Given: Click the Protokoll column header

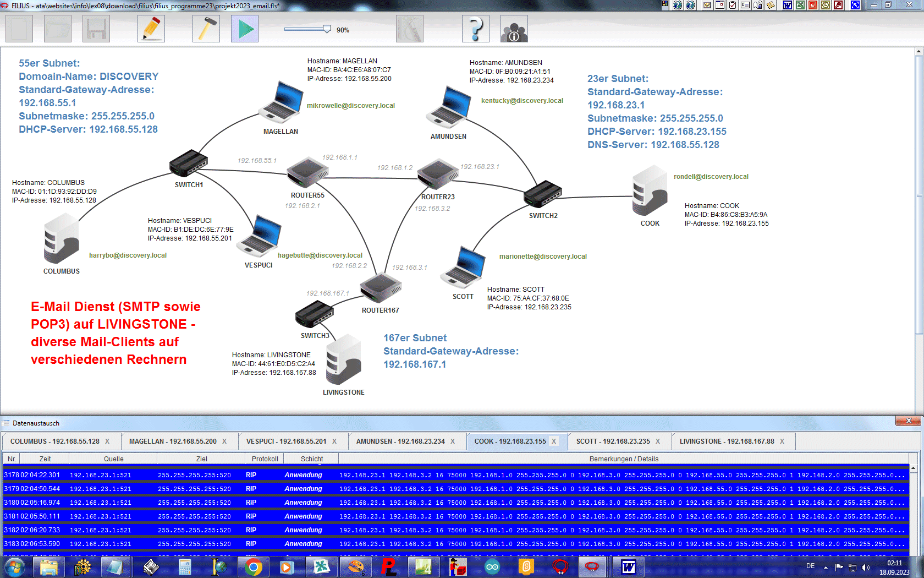Looking at the screenshot, I should (265, 459).
